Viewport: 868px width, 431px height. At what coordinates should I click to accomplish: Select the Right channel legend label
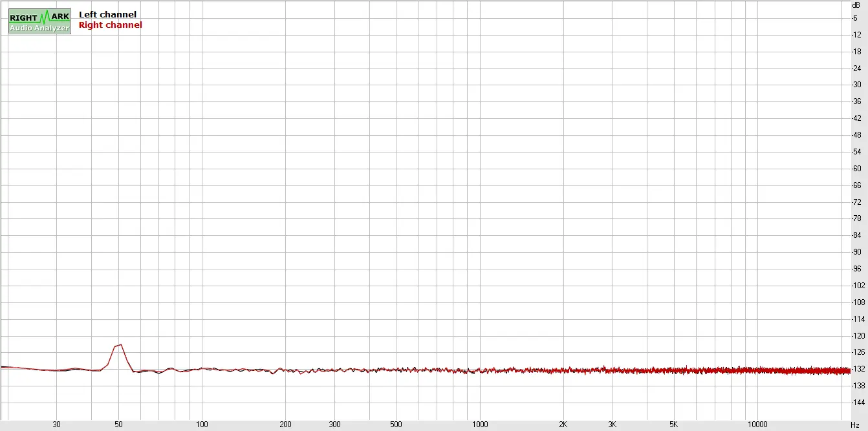coord(110,25)
